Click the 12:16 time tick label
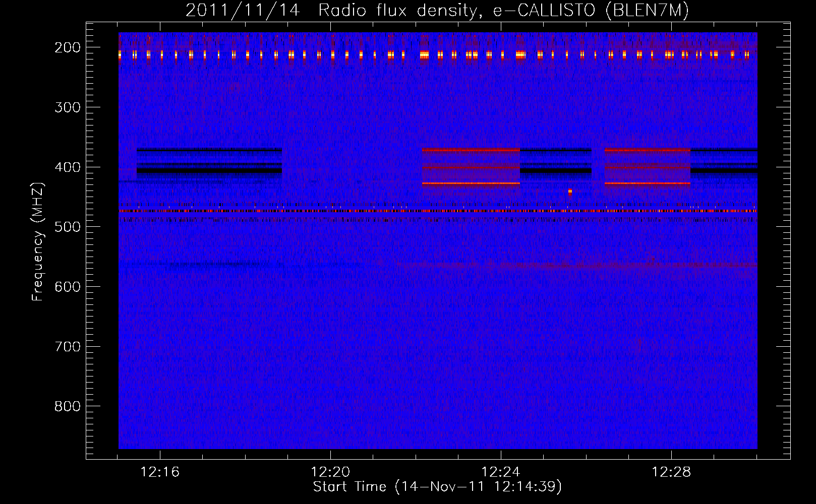This screenshot has height=504, width=816. (x=160, y=472)
